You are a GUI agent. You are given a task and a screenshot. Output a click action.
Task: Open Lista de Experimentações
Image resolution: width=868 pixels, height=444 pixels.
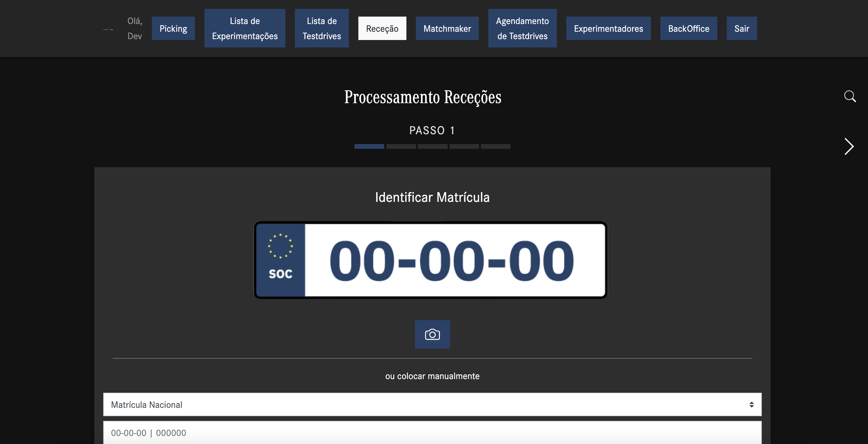click(x=245, y=28)
